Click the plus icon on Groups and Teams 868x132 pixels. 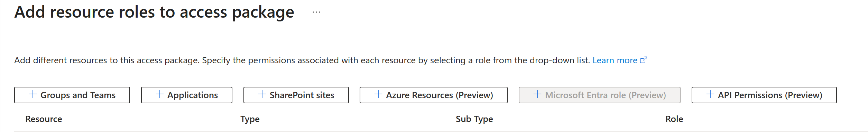coord(33,94)
